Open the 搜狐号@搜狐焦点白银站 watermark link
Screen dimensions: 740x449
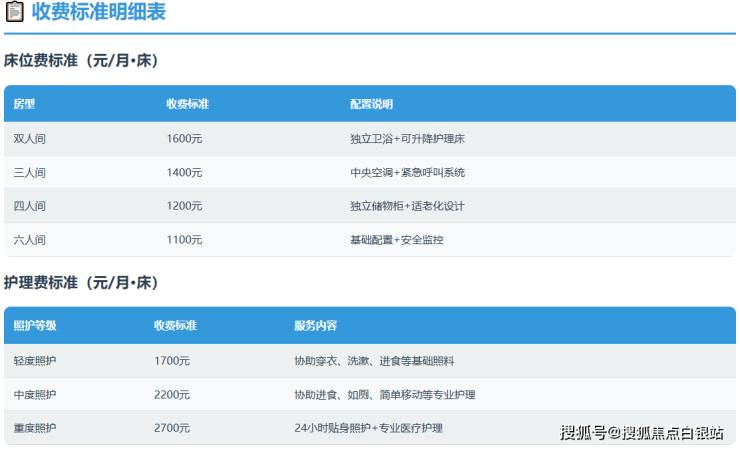pos(641,433)
